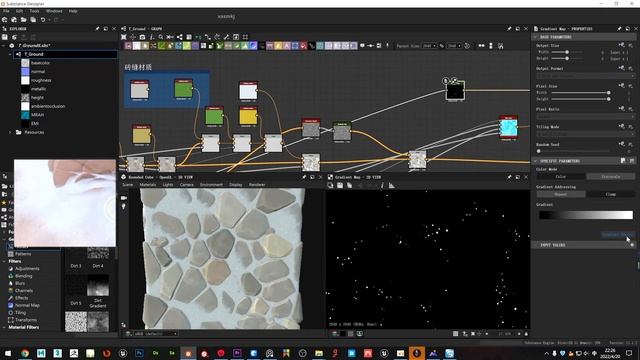Image resolution: width=640 pixels, height=360 pixels.
Task: Click the new file icon in main toolbar
Action: pos(4,20)
